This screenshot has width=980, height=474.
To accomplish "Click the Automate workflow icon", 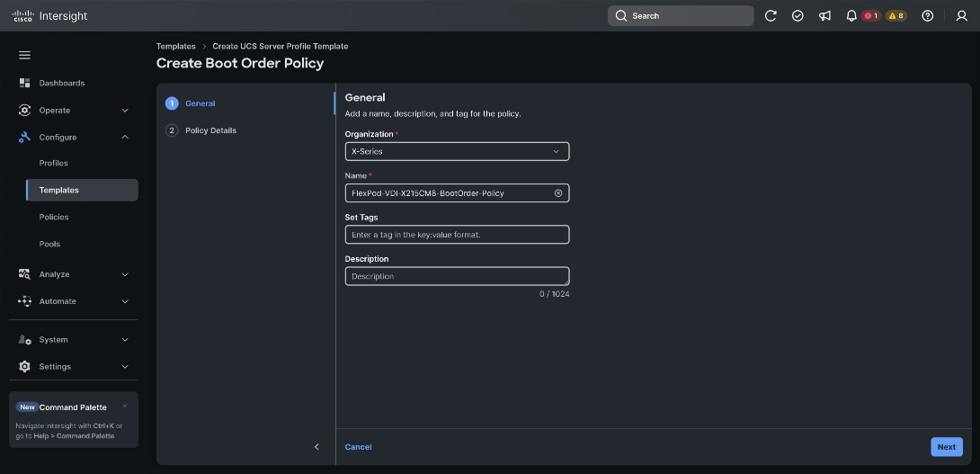I will pos(24,300).
